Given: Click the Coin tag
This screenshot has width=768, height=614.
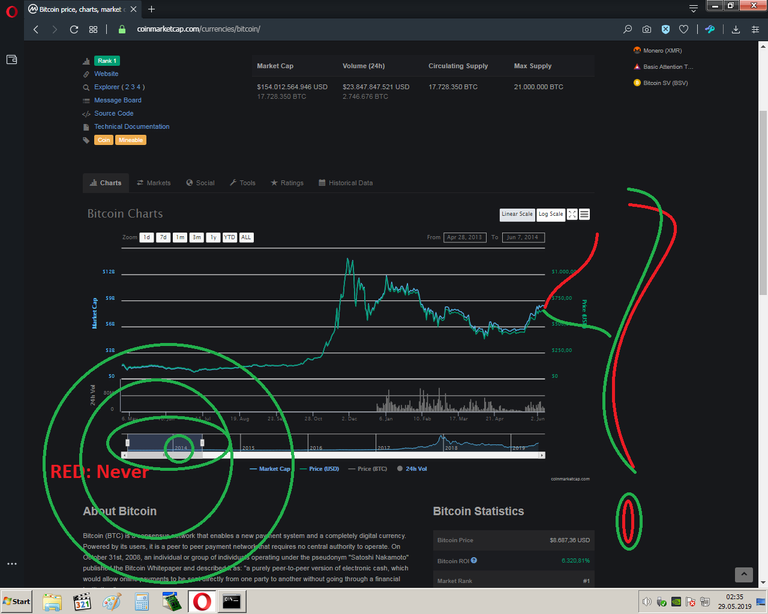Looking at the screenshot, I should (x=104, y=140).
